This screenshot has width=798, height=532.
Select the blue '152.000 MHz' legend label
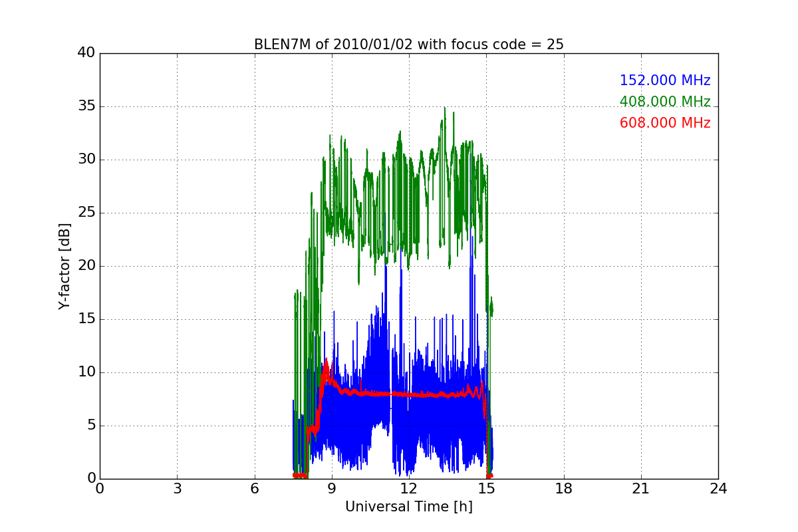[x=665, y=80]
